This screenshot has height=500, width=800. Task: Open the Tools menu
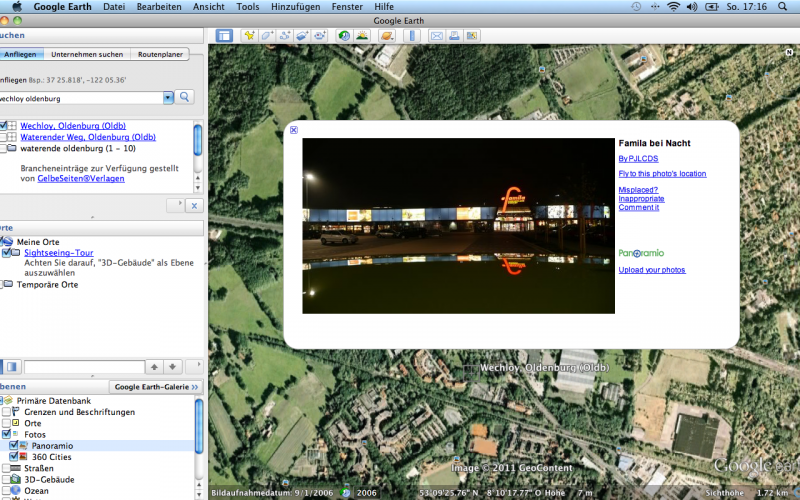247,6
